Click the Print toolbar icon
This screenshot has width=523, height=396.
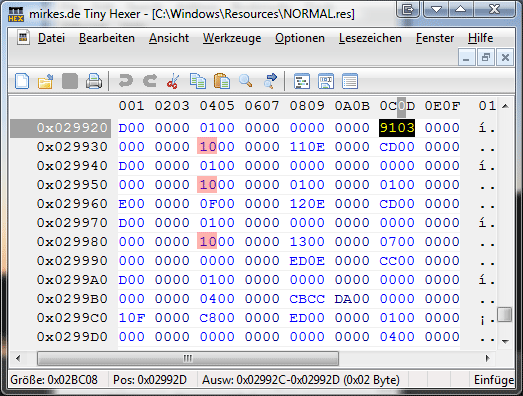point(94,81)
